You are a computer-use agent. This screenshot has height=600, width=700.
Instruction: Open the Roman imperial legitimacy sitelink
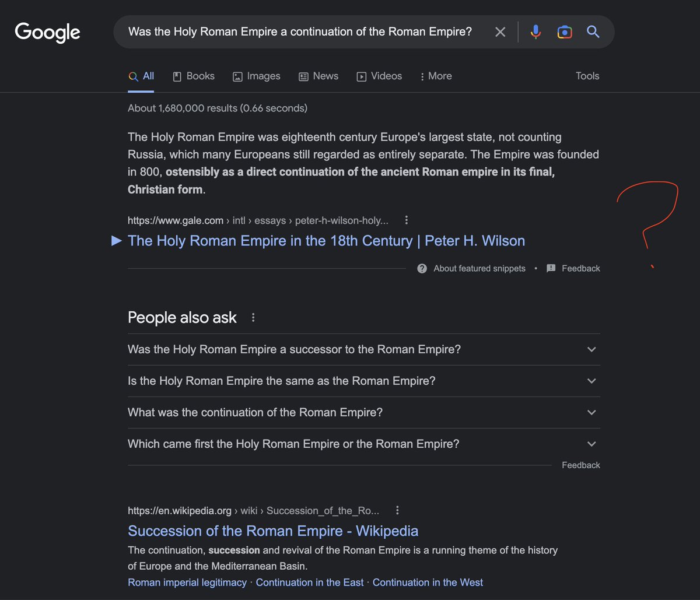coord(187,583)
